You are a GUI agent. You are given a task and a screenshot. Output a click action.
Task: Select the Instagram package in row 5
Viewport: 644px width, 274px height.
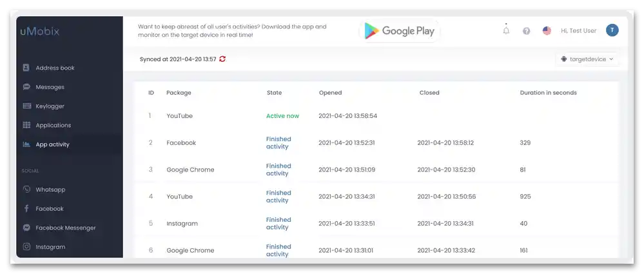(x=182, y=224)
